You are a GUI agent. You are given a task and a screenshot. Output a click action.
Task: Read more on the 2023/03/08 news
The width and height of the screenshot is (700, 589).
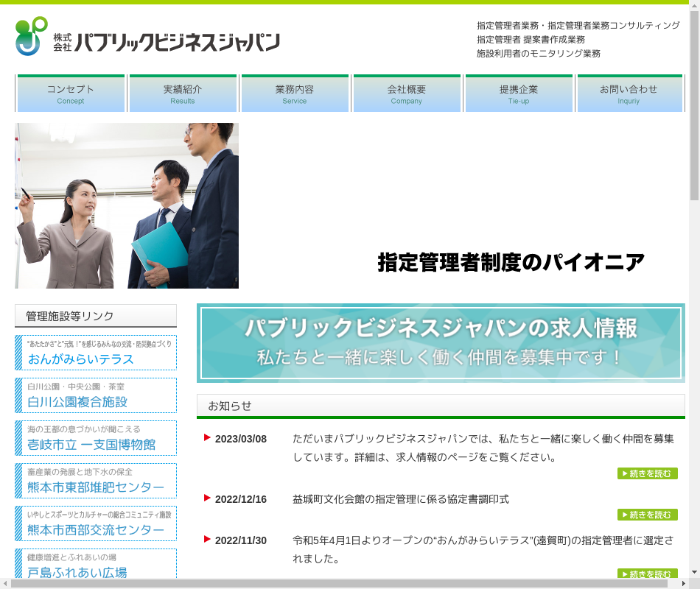tap(647, 473)
